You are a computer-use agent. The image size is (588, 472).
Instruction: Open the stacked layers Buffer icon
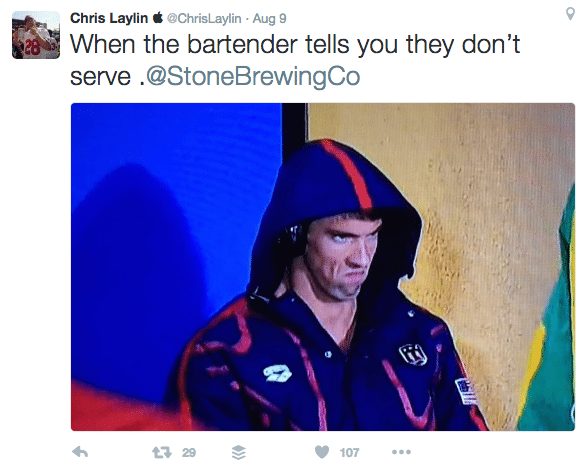[238, 453]
